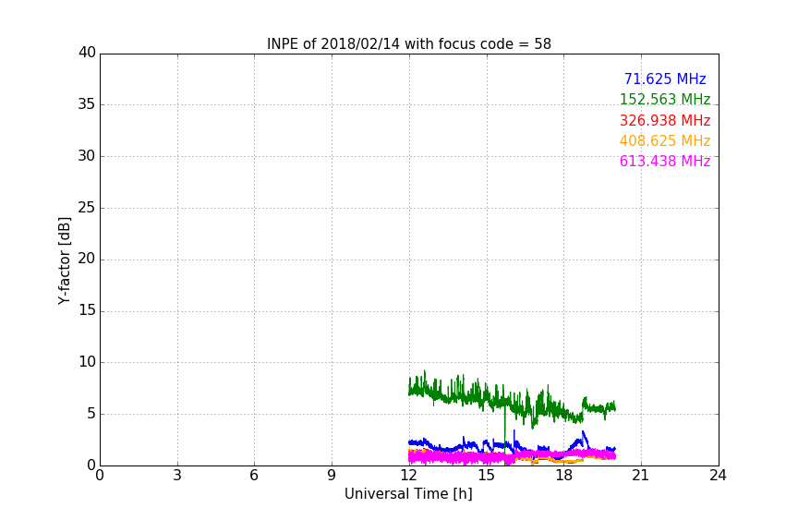This screenshot has width=798, height=532.
Task: Click the y-axis tick value 25
Action: tap(87, 207)
